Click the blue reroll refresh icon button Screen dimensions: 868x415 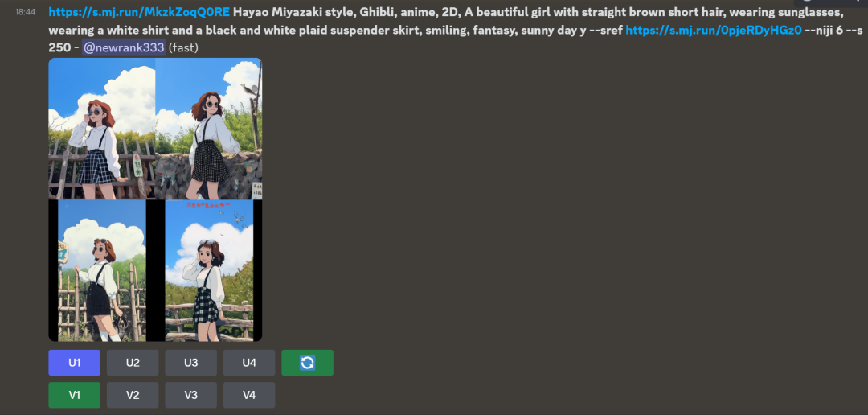tap(307, 363)
